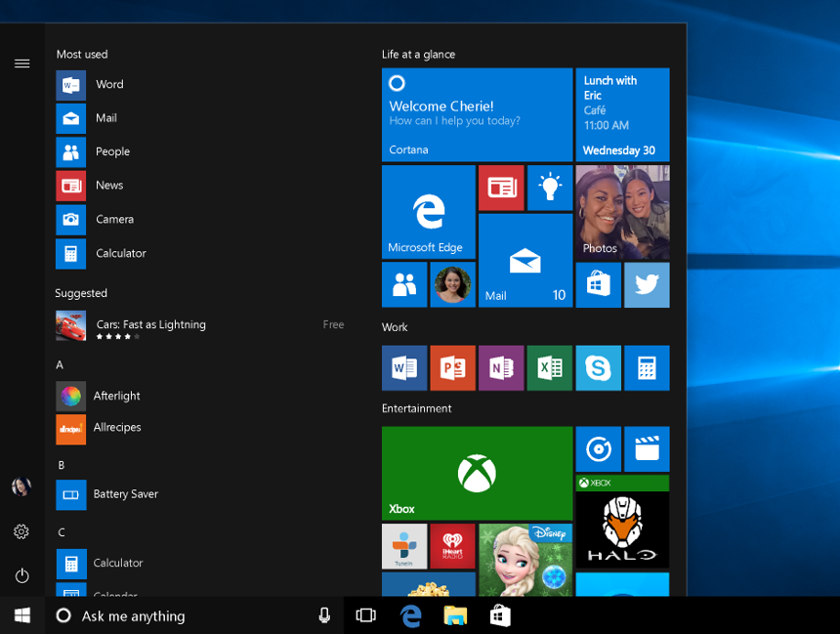Jump to letter C in the app list

tap(62, 532)
